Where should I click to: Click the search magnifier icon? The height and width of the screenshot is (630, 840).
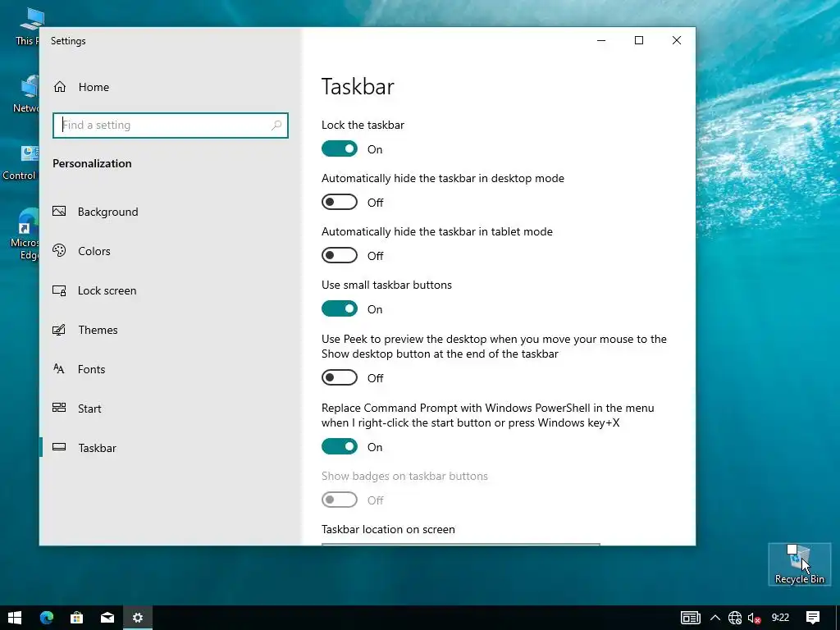(x=276, y=126)
